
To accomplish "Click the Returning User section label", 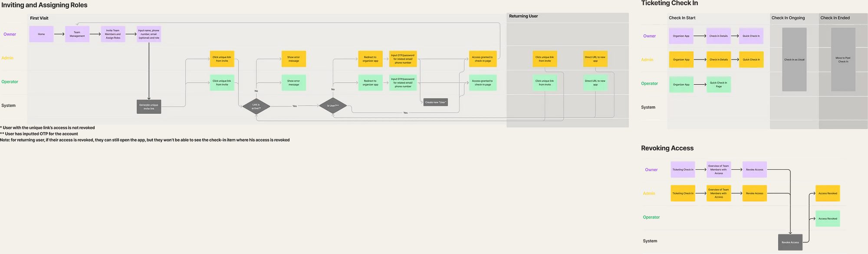I will coord(523,16).
